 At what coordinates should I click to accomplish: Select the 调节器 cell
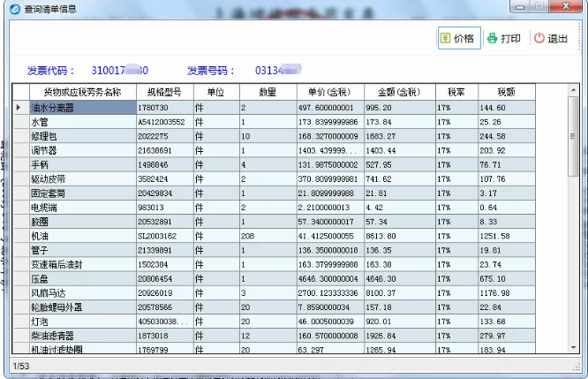point(82,150)
